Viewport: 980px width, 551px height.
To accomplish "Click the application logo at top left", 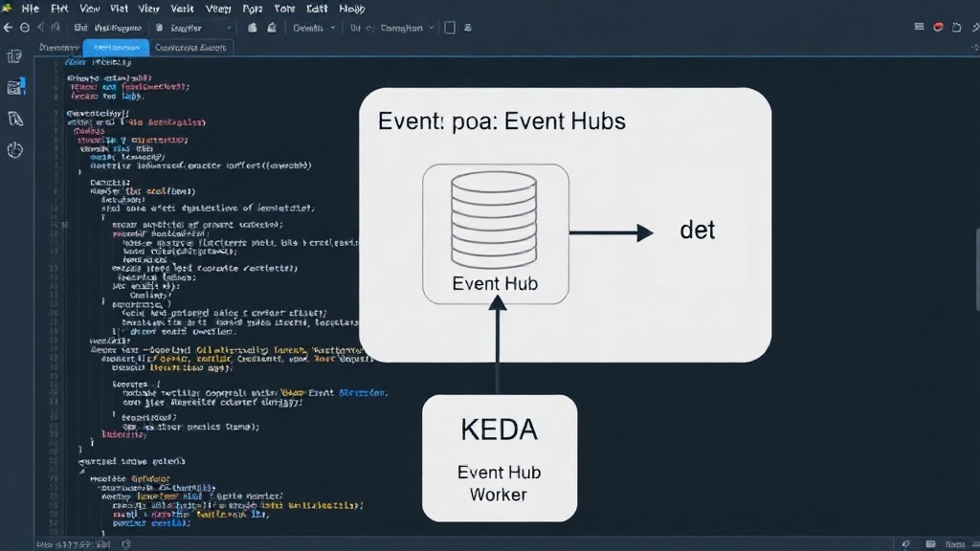I will click(7, 8).
